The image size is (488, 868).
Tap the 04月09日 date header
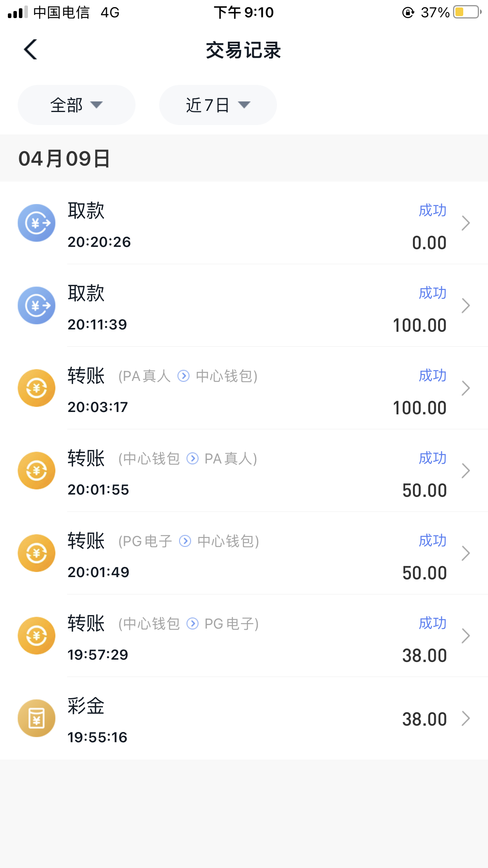(x=64, y=158)
